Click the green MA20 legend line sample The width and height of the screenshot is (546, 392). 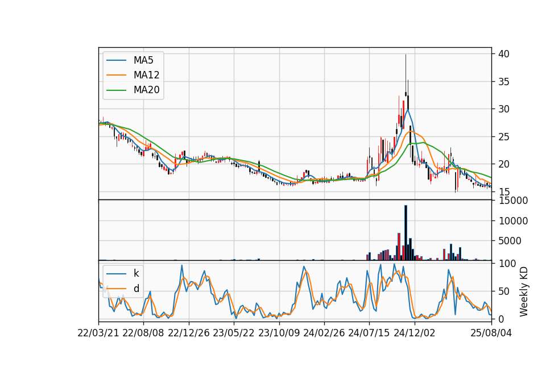(x=116, y=90)
